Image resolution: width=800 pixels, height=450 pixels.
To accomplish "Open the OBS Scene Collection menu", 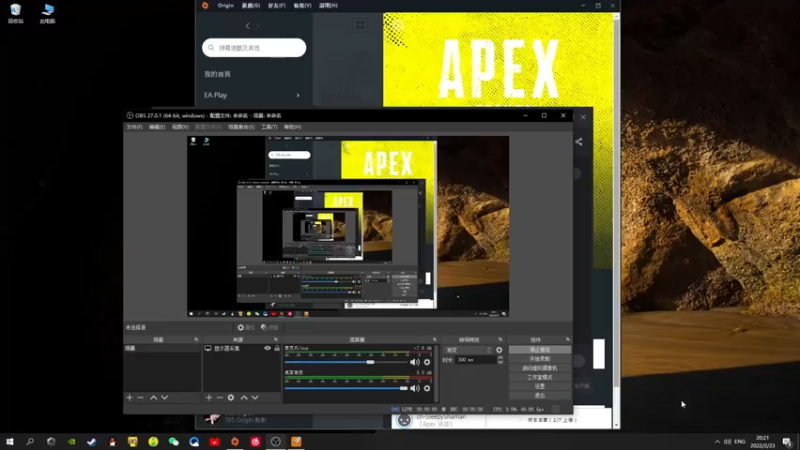I will coord(241,127).
